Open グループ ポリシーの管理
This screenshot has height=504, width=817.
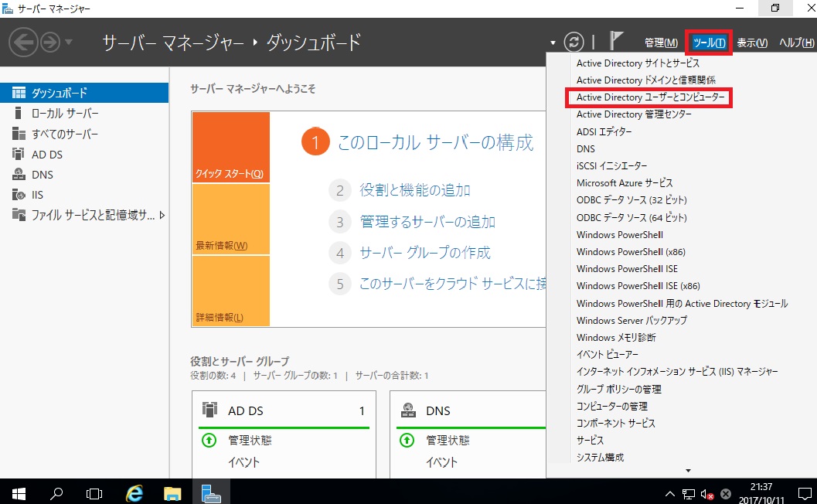point(618,390)
